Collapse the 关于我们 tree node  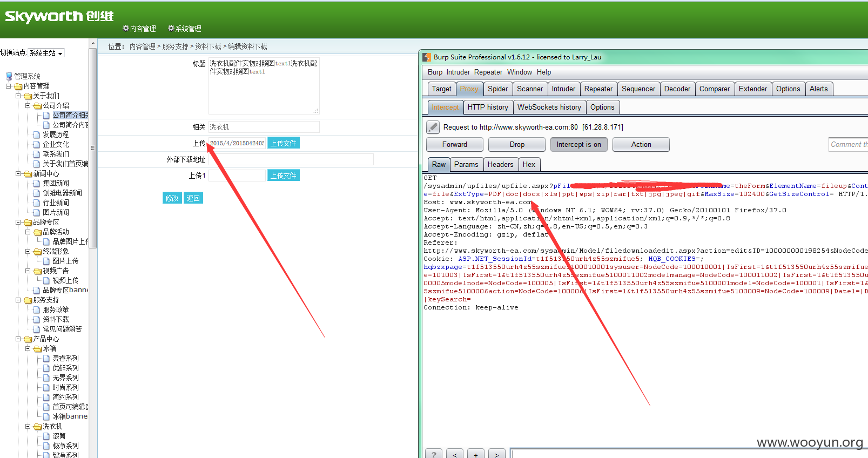(18, 96)
